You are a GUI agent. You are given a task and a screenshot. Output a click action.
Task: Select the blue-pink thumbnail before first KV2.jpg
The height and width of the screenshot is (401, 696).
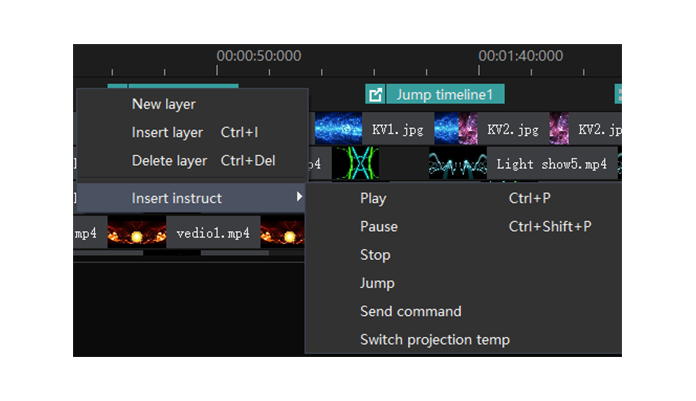coord(456,129)
